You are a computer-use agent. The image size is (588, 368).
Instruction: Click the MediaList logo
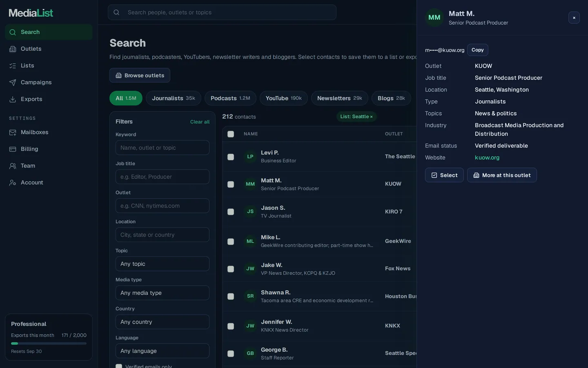click(x=31, y=13)
